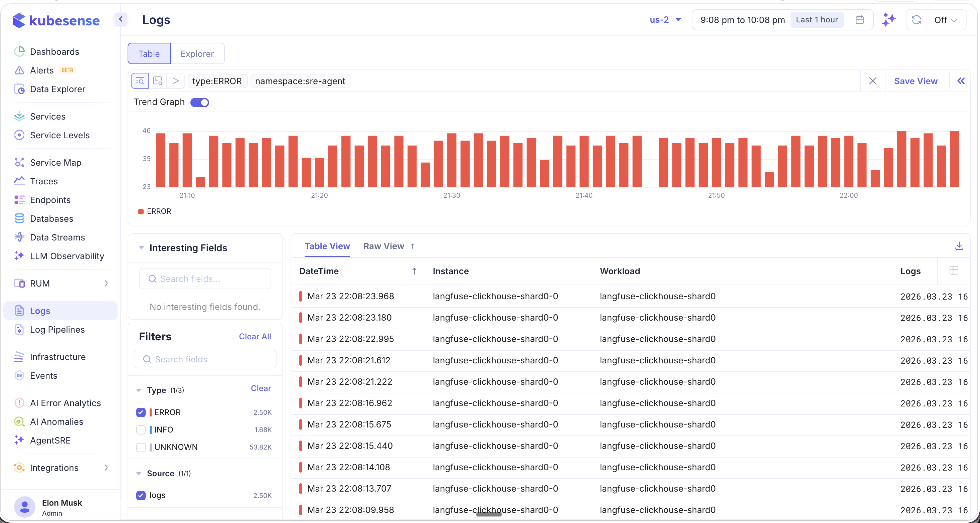Click Clear All in Filters
Image resolution: width=980 pixels, height=523 pixels.
tap(255, 336)
